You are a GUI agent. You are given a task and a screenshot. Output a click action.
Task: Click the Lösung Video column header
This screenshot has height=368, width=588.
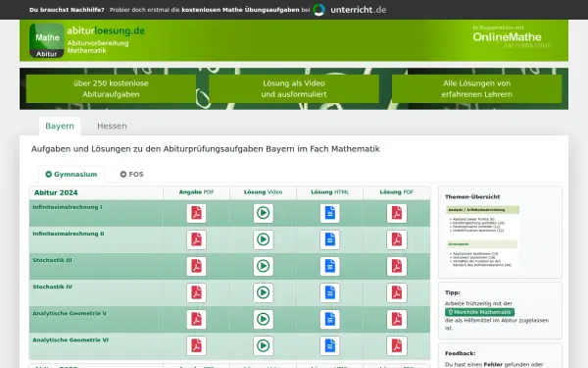263,192
